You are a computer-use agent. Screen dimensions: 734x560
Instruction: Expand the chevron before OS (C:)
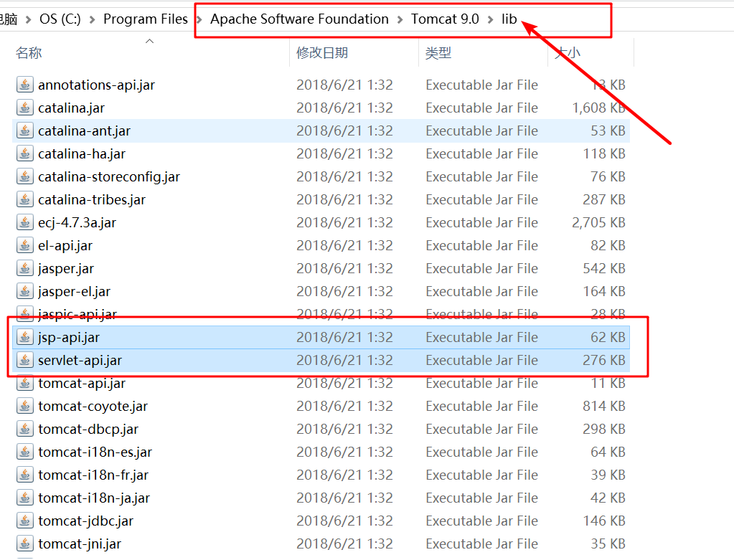pos(29,19)
